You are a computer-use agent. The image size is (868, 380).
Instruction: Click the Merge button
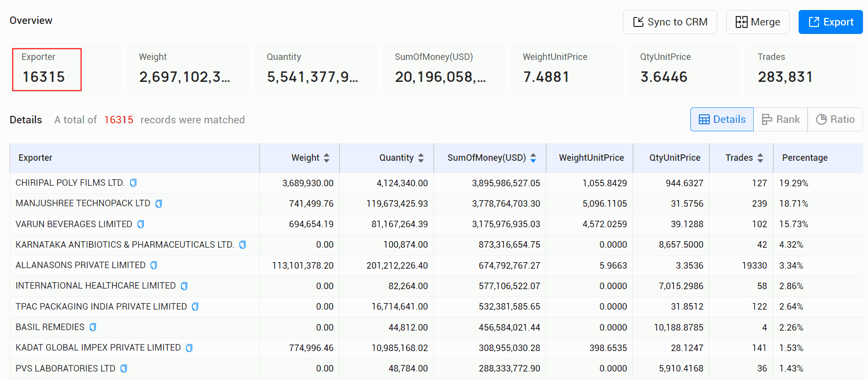(x=758, y=22)
